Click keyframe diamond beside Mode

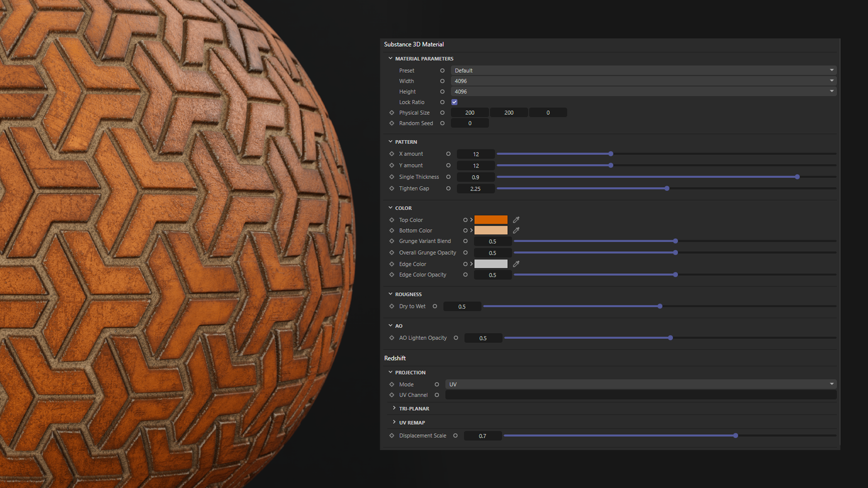pos(392,385)
